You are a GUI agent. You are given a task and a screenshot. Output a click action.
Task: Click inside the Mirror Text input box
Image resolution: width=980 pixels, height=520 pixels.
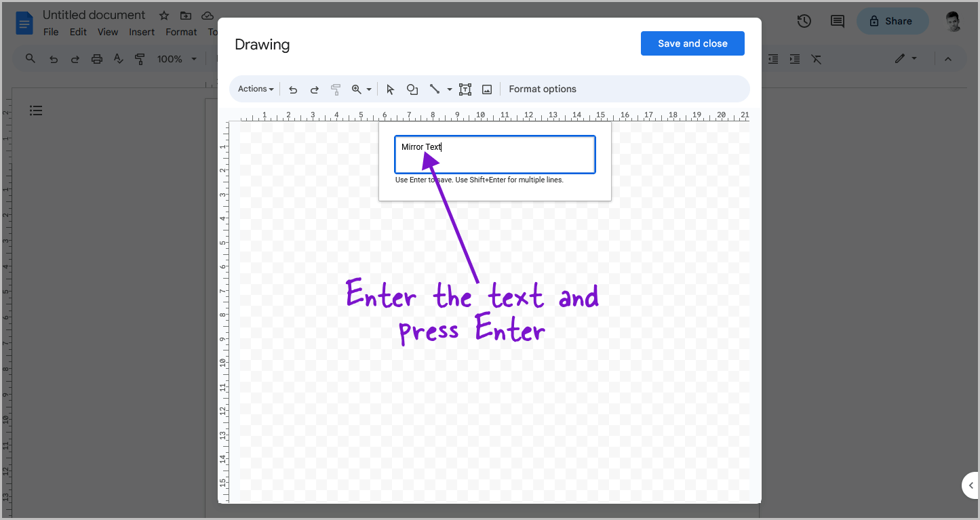(494, 154)
